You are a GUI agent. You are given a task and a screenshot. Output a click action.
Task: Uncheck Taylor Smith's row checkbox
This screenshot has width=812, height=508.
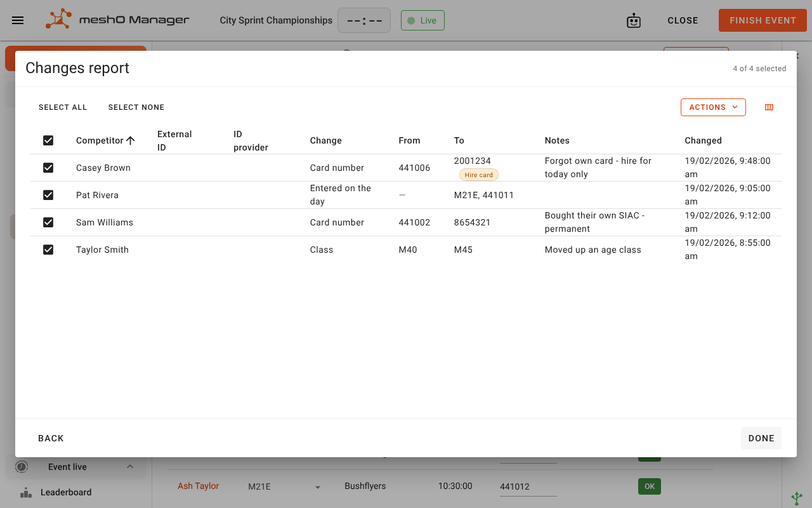coord(48,250)
